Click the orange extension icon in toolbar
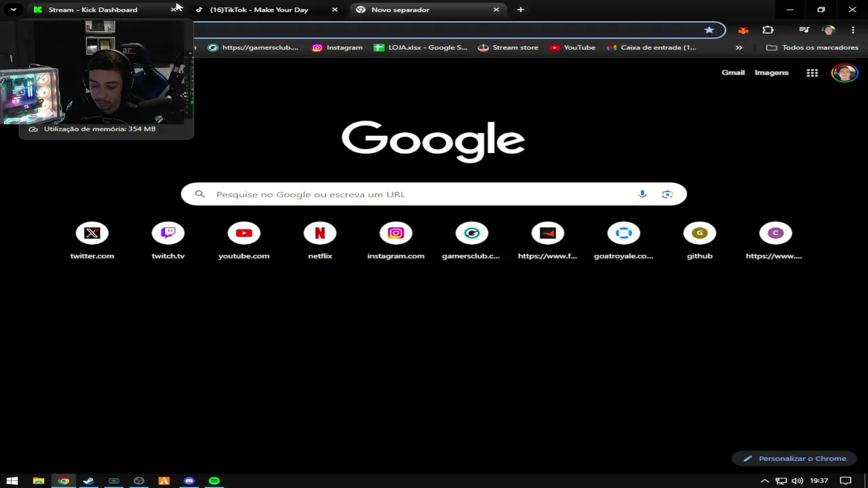Screen dimensions: 868x488 743,30
